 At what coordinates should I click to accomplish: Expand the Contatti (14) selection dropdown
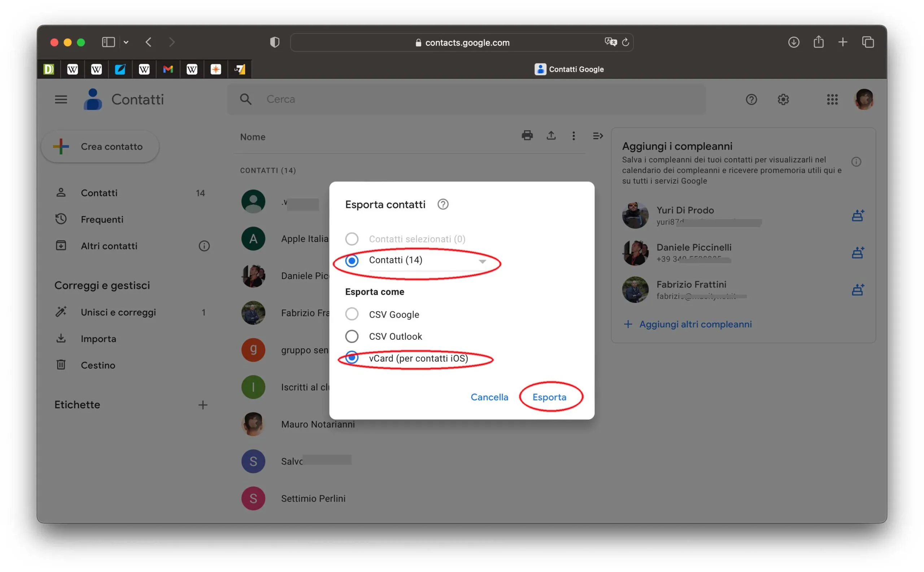click(482, 261)
